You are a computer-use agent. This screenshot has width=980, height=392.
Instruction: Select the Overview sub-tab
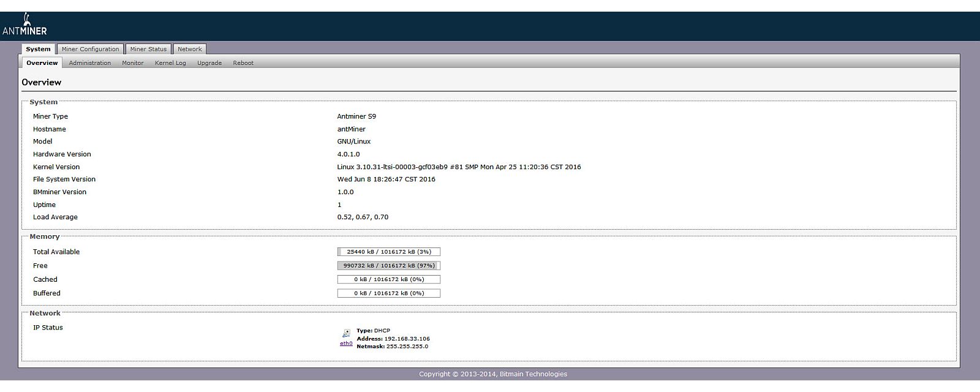pyautogui.click(x=42, y=63)
